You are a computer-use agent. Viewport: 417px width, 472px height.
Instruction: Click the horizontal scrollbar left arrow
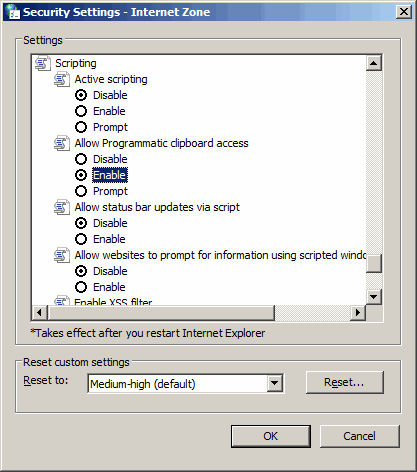39,313
